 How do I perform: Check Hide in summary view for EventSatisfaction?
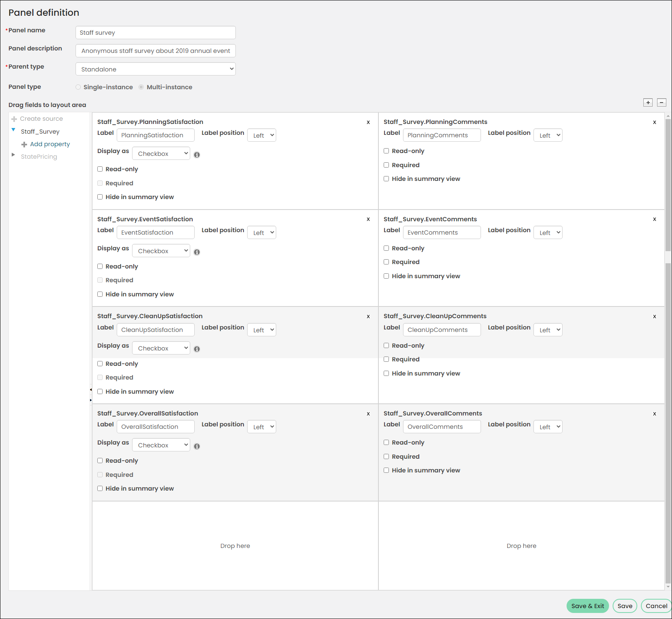100,294
